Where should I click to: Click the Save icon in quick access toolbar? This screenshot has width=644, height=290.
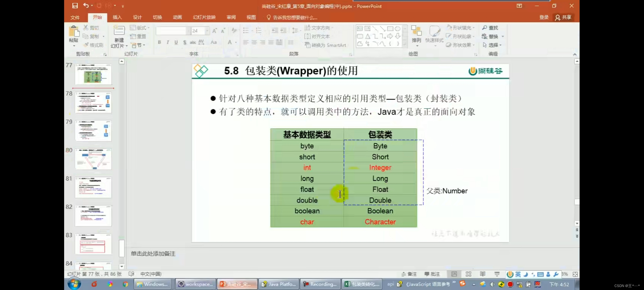[75, 6]
